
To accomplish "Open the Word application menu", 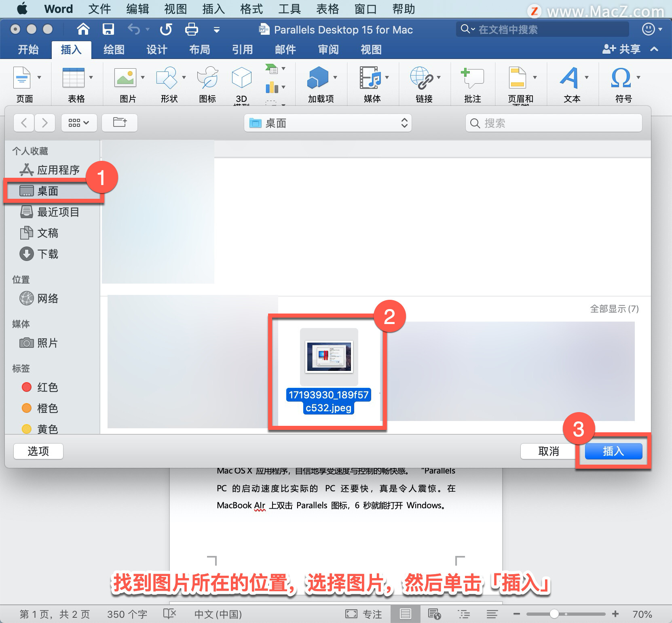I will (59, 9).
